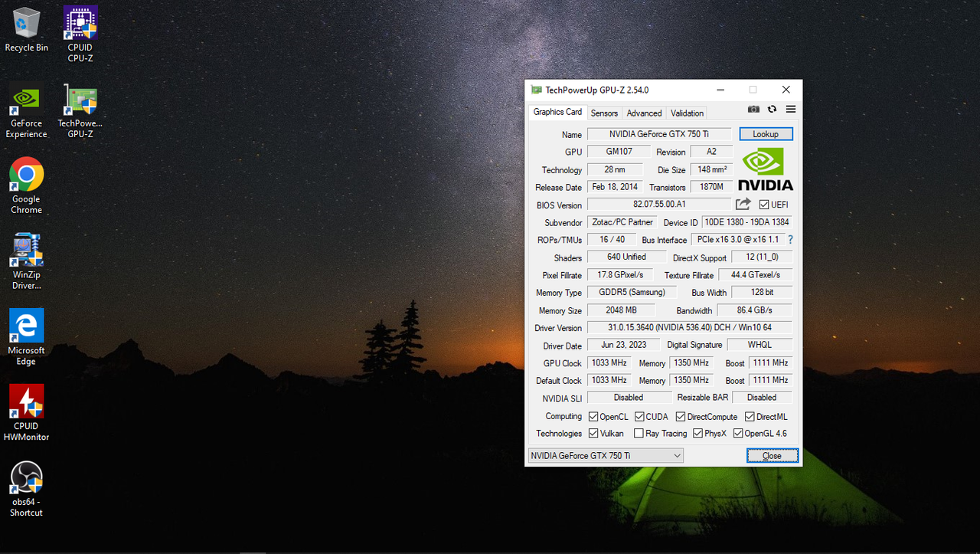Click the GPU name field
Image resolution: width=980 pixels, height=554 pixels.
point(659,134)
